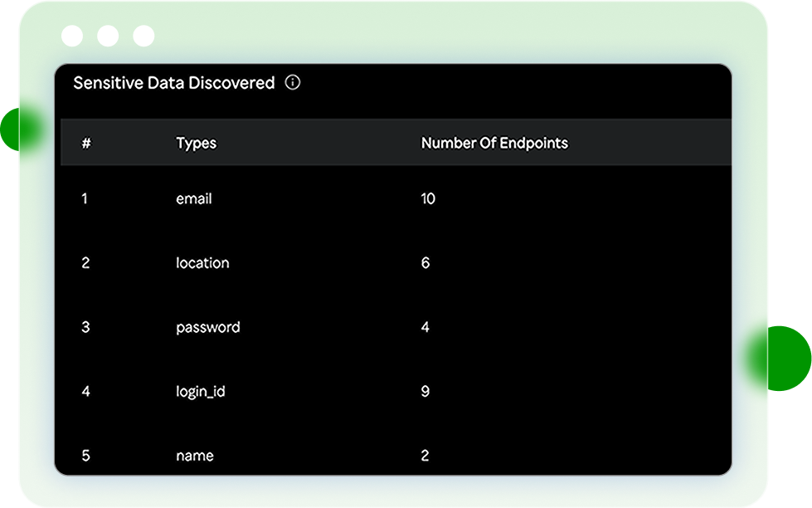Image resolution: width=812 pixels, height=508 pixels.
Task: Click row number 5 in the name row
Action: click(85, 456)
